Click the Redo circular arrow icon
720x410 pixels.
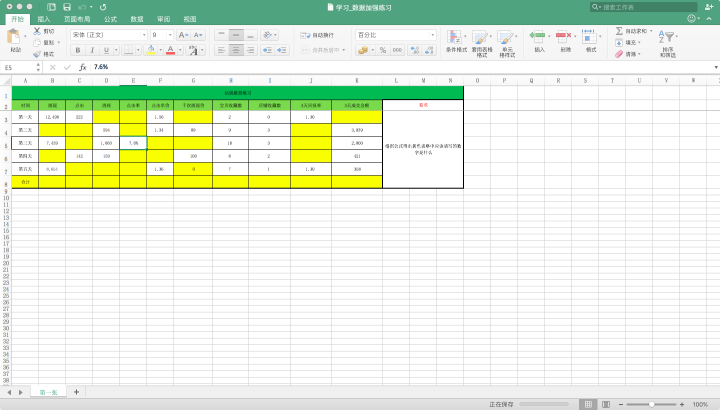tap(103, 7)
